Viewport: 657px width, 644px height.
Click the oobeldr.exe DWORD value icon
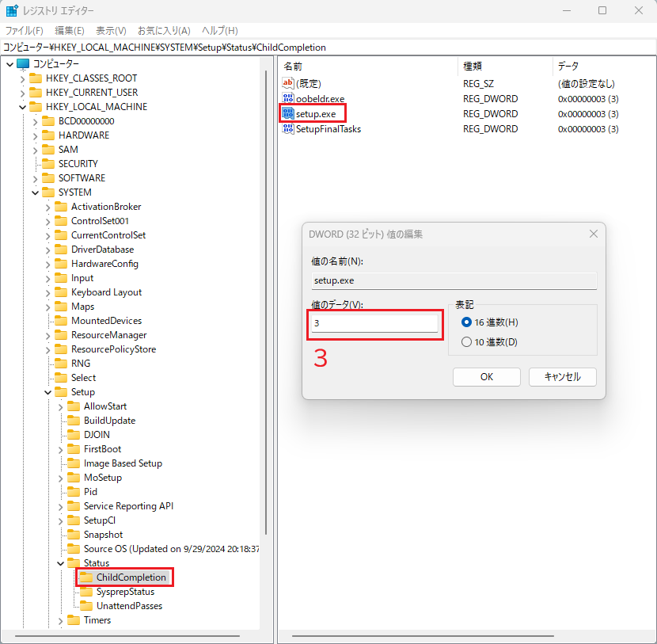(288, 98)
